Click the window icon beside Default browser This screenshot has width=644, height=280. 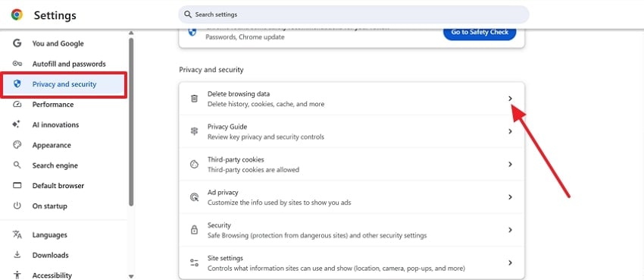[17, 185]
